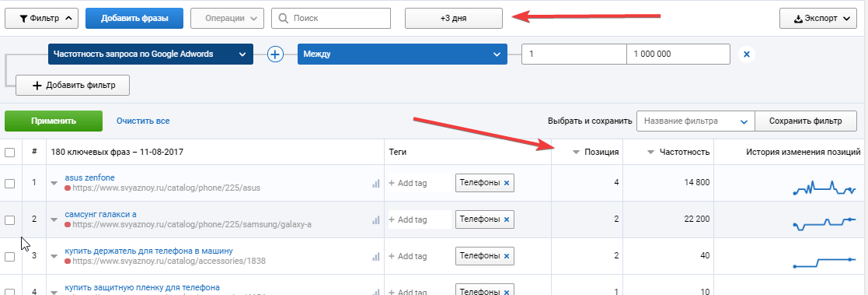868x295 pixels.
Task: Click Очистить все link
Action: click(x=143, y=121)
